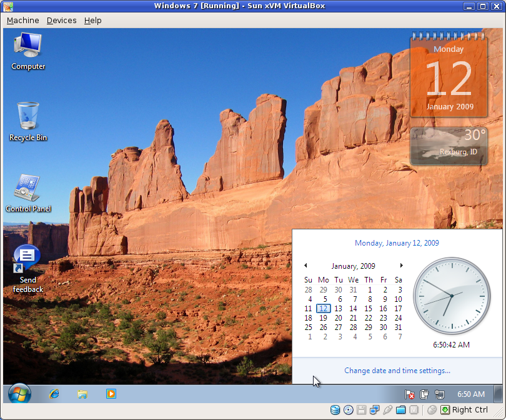Screen dimensions: 506x420
Task: Click the Action Center flag tray icon
Action: (410, 394)
